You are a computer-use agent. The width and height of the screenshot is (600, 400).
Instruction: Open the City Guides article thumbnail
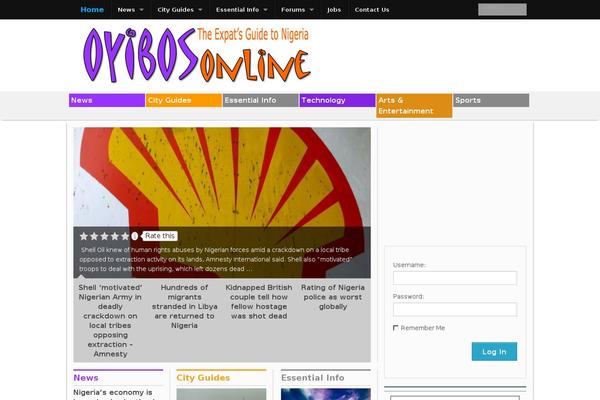click(221, 394)
